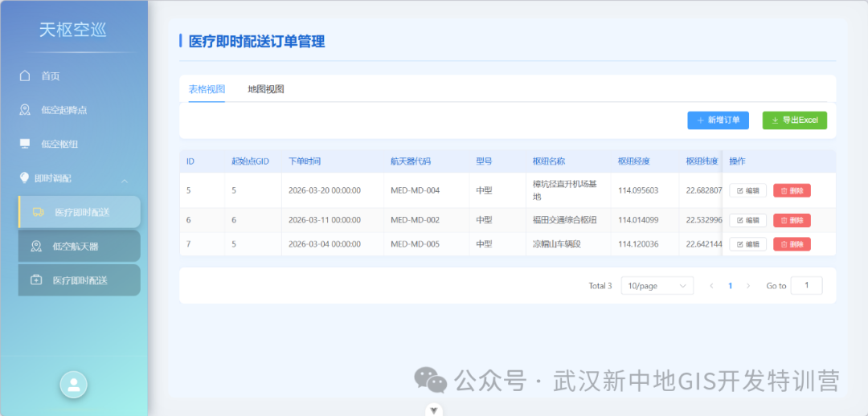This screenshot has height=416, width=868.
Task: Edit order row MED-MD-005
Action: [x=748, y=244]
